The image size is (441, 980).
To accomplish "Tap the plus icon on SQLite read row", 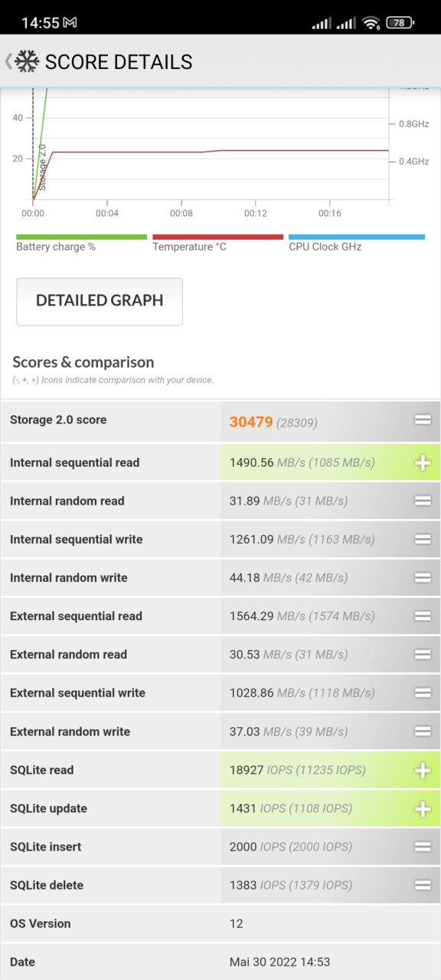I will pos(423,770).
